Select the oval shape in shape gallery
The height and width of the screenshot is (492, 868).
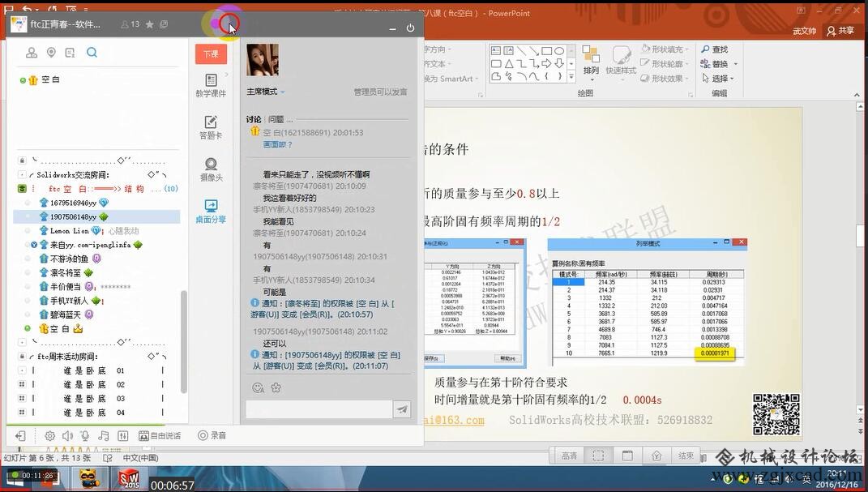click(559, 51)
